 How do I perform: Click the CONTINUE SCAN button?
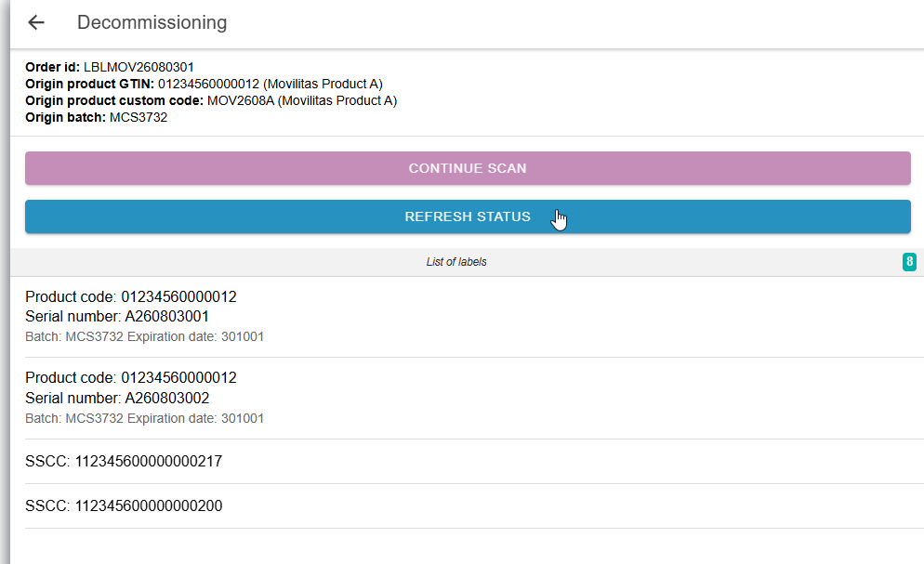click(468, 168)
